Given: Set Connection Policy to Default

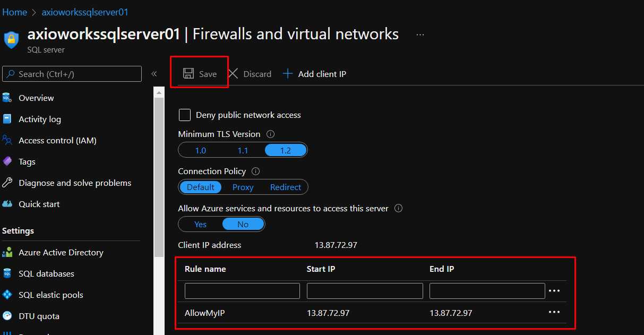Looking at the screenshot, I should [201, 187].
